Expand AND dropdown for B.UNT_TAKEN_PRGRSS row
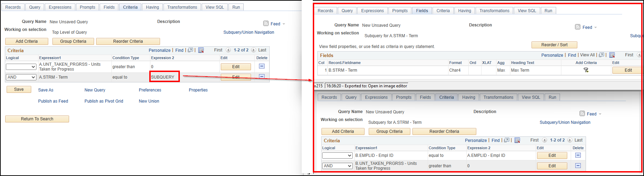Screen dimensions: 644x176 [337, 166]
